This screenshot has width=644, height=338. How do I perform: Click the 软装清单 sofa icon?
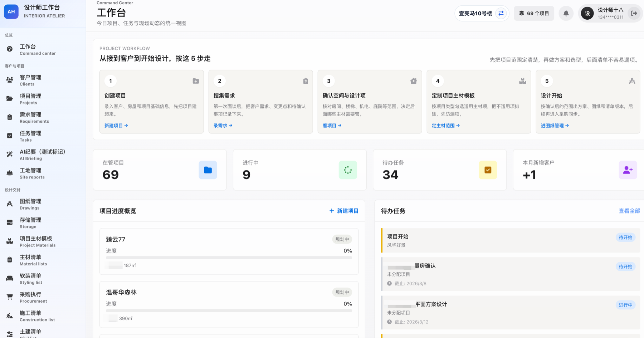[x=10, y=278]
